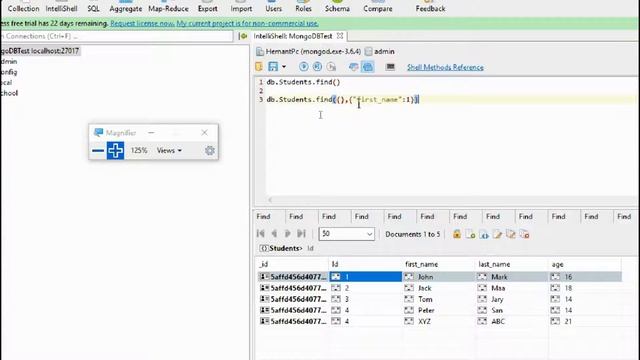Select the admin database in the tree
640x360 pixels.
click(9, 62)
